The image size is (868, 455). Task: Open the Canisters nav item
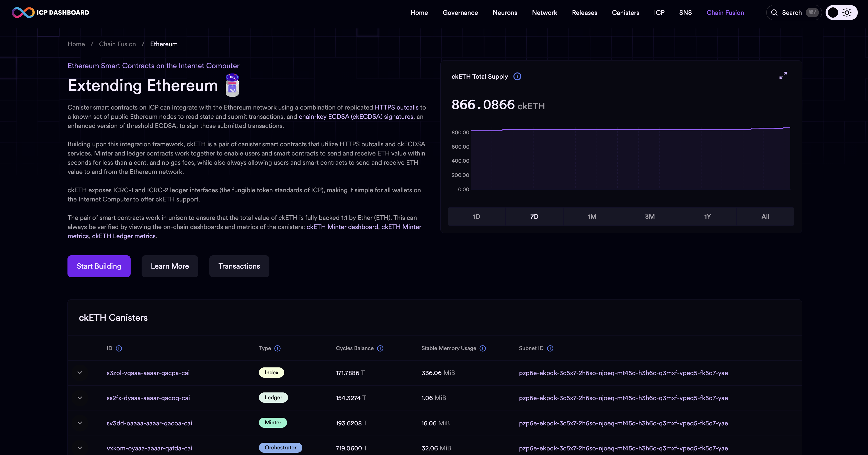click(x=625, y=13)
